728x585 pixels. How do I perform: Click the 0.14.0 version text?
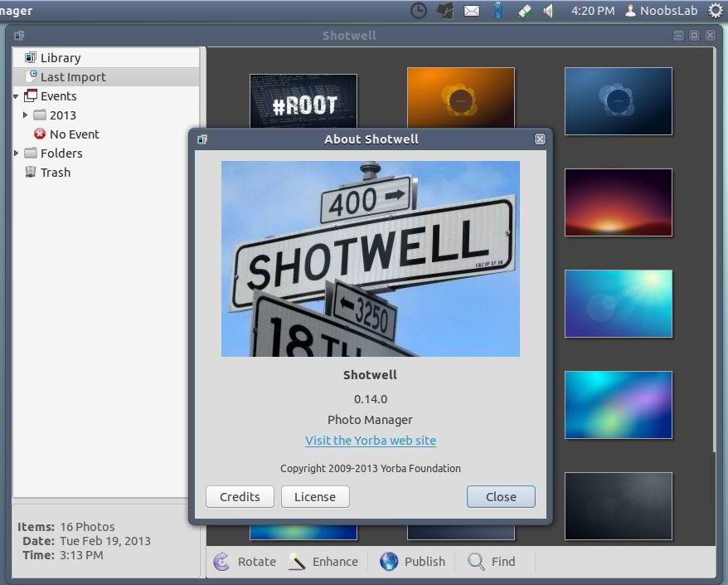[371, 399]
